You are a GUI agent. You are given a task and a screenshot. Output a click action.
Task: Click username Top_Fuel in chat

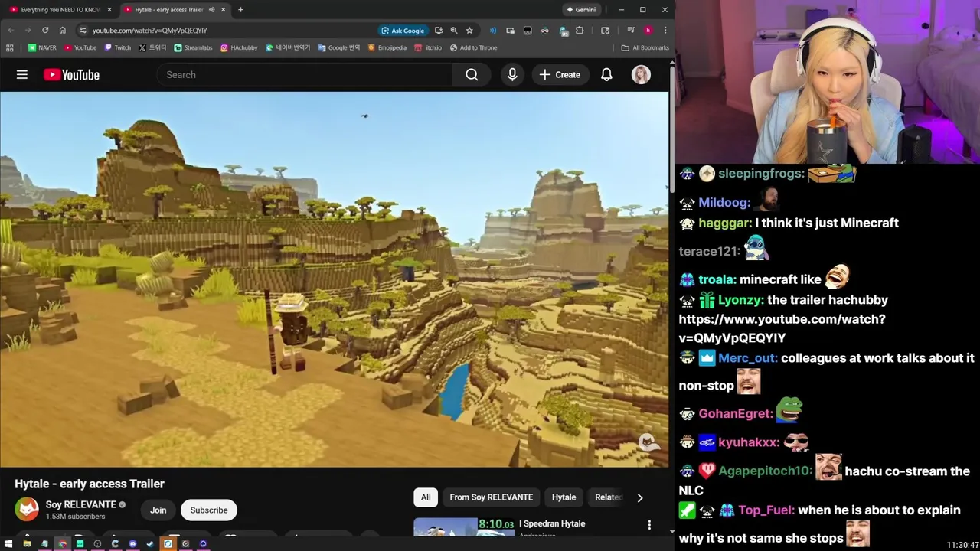766,510
